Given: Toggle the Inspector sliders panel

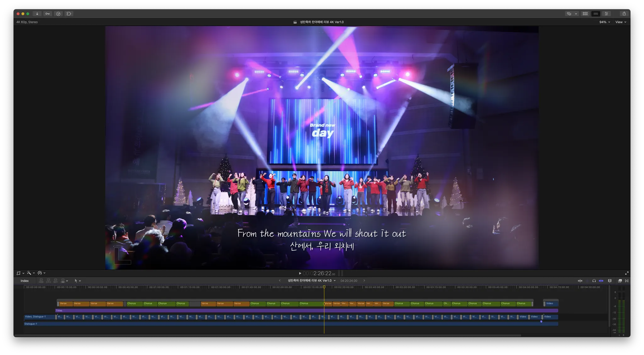Looking at the screenshot, I should click(606, 14).
